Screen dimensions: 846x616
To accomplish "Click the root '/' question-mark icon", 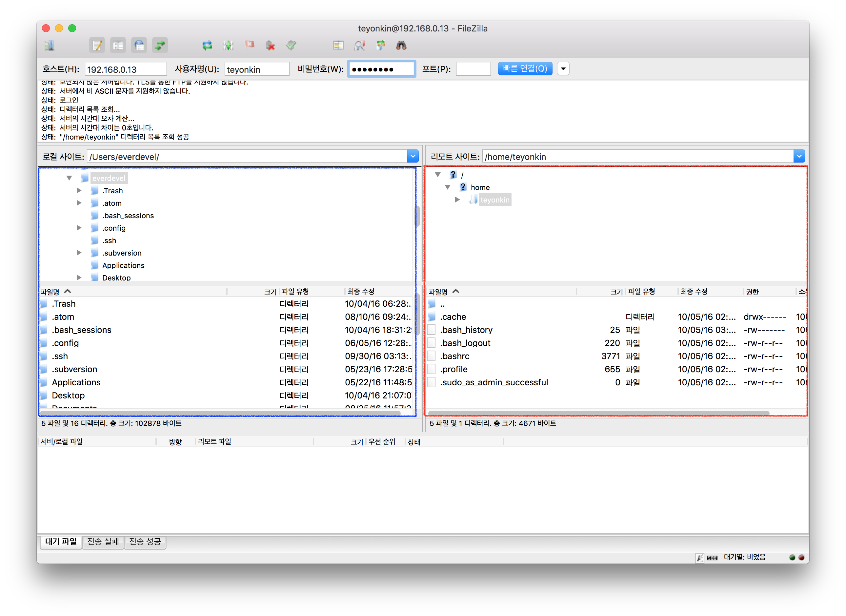I will coord(453,175).
